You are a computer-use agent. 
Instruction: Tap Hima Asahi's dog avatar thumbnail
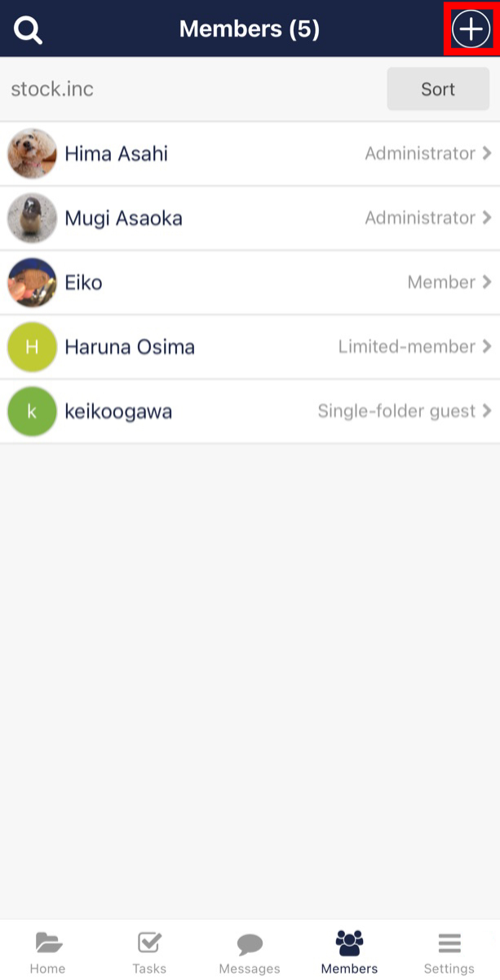click(31, 152)
